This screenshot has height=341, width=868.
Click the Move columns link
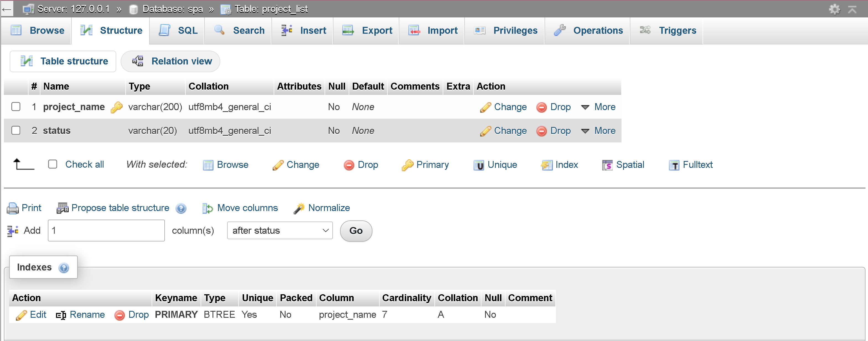(x=247, y=208)
